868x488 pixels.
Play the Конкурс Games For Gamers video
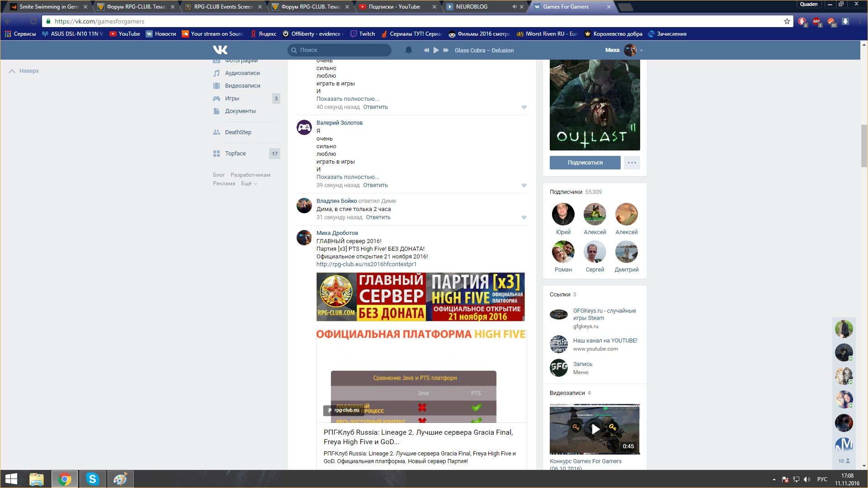coord(595,429)
